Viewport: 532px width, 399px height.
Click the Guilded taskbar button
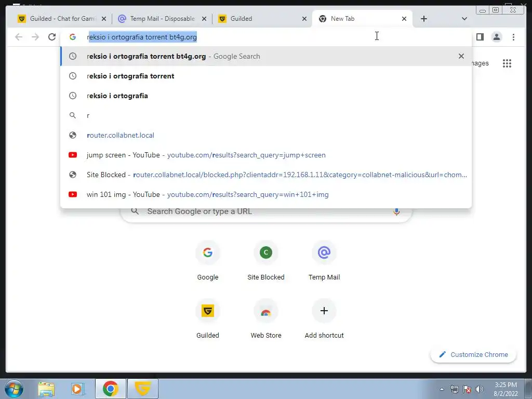[x=142, y=389]
